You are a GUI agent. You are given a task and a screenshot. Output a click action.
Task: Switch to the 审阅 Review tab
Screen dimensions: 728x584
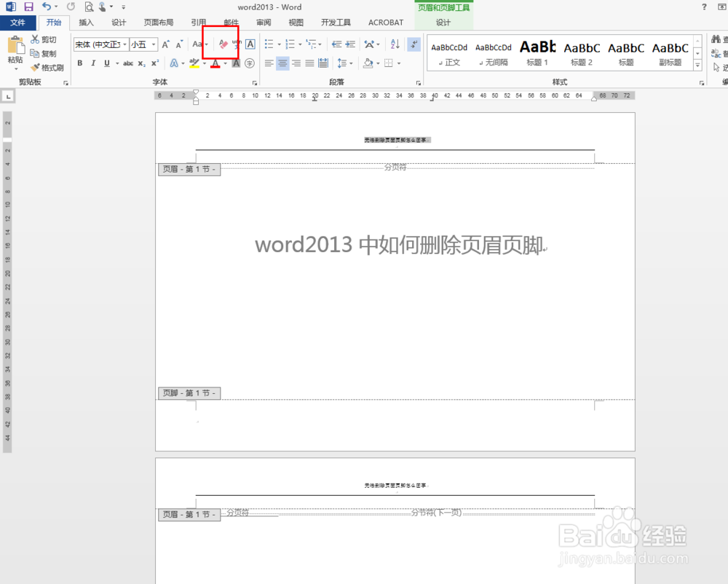(x=264, y=23)
